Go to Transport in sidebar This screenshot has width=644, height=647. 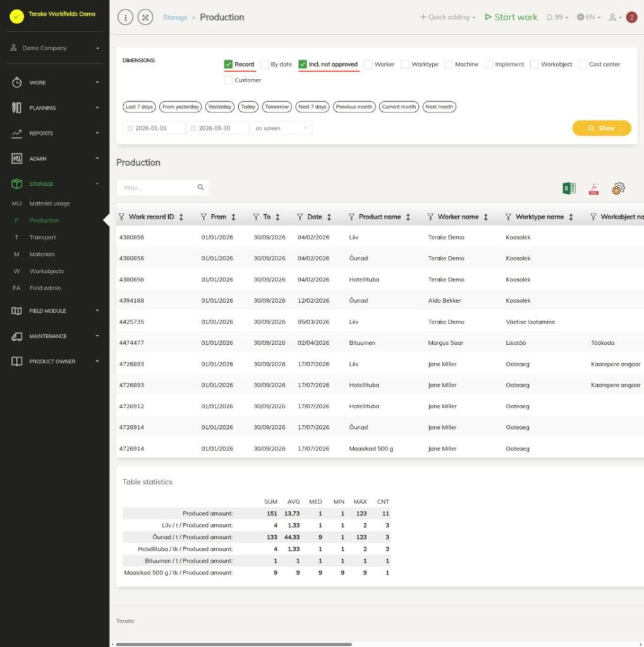[x=42, y=238]
